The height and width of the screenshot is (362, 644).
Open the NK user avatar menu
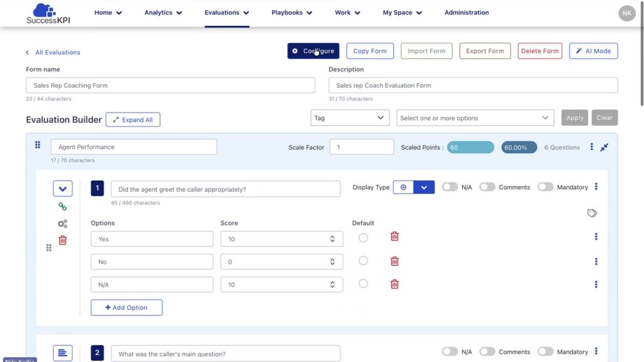click(627, 13)
